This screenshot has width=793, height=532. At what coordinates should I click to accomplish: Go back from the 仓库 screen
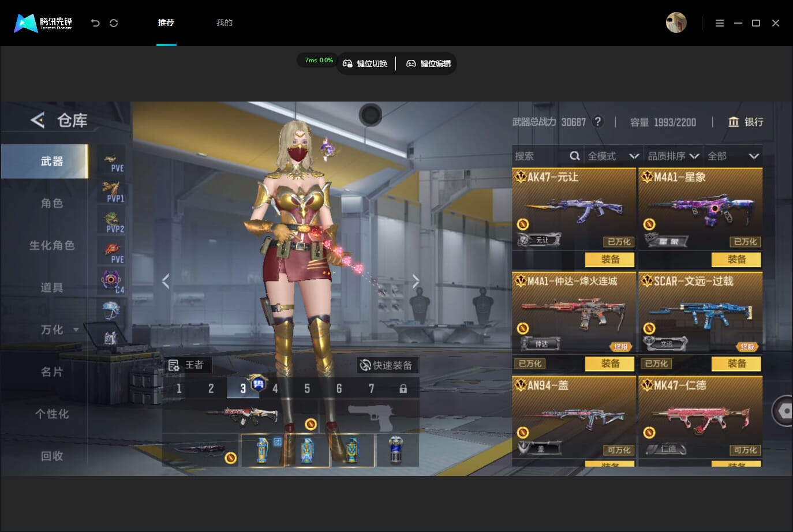coord(38,120)
